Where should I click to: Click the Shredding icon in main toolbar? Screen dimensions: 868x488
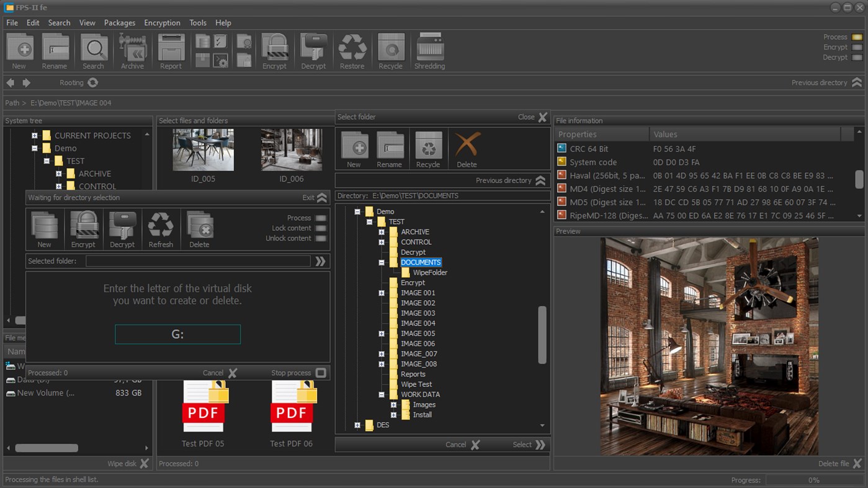(429, 48)
